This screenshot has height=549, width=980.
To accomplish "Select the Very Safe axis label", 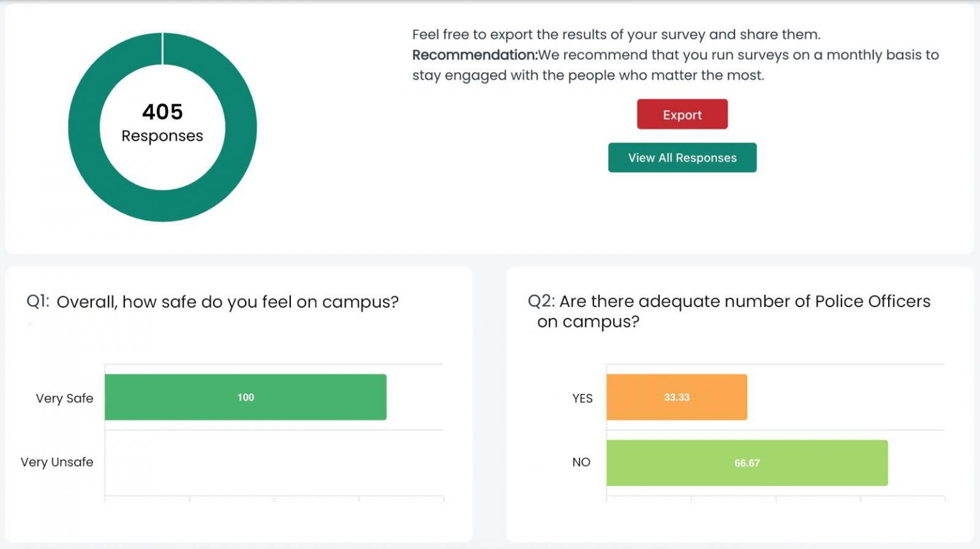I will coord(64,398).
